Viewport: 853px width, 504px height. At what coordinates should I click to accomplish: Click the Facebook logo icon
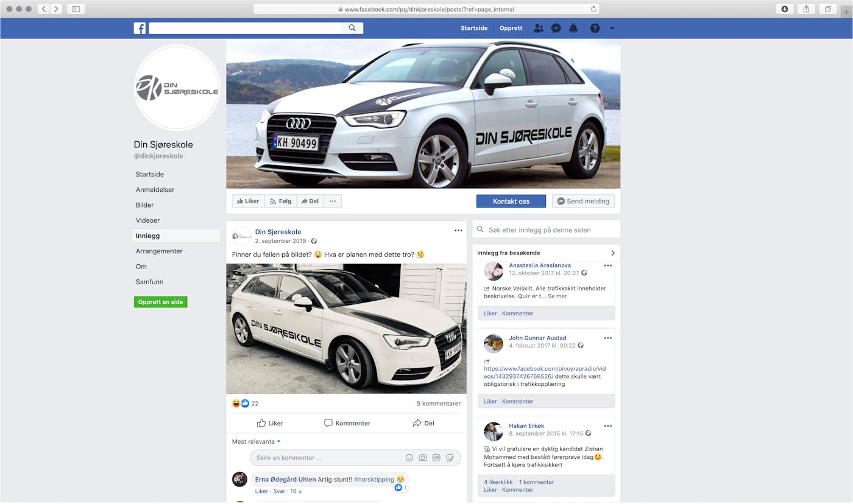click(x=140, y=28)
